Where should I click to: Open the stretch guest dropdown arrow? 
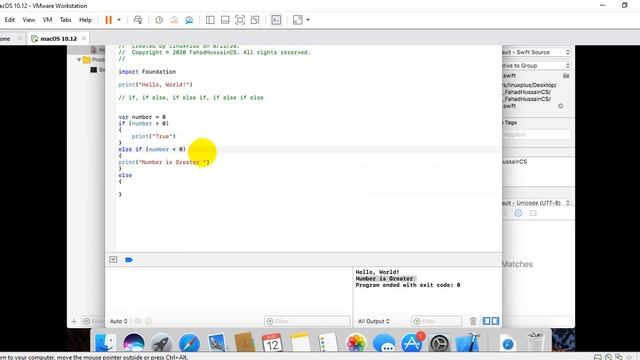click(x=308, y=20)
